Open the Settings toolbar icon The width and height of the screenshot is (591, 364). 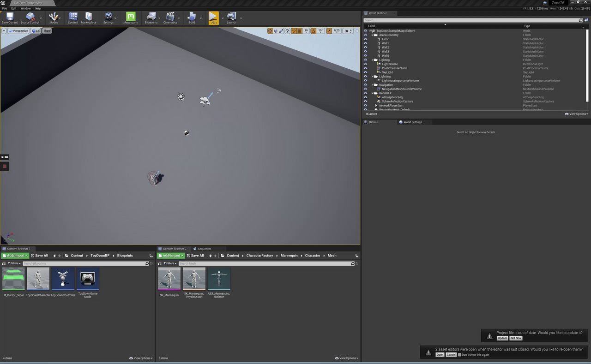coord(109,18)
